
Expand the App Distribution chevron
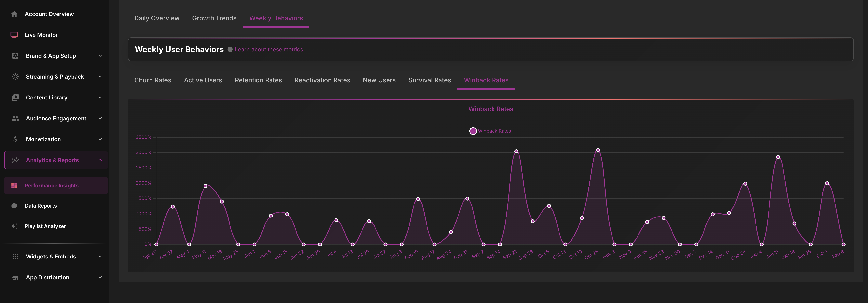click(100, 277)
